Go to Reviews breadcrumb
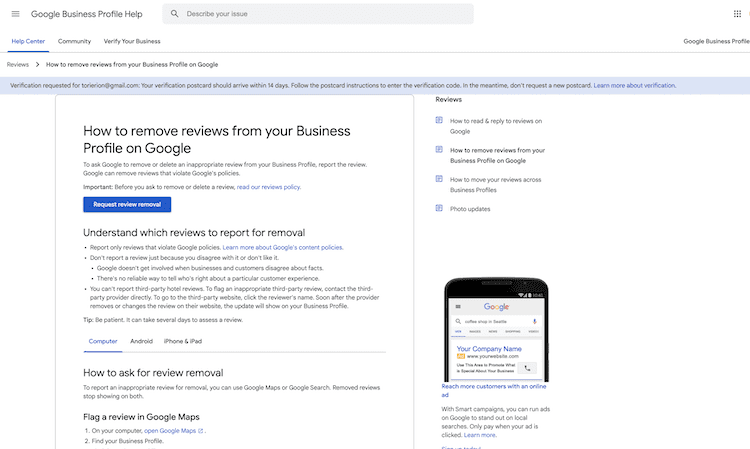750x449 pixels. click(x=18, y=65)
